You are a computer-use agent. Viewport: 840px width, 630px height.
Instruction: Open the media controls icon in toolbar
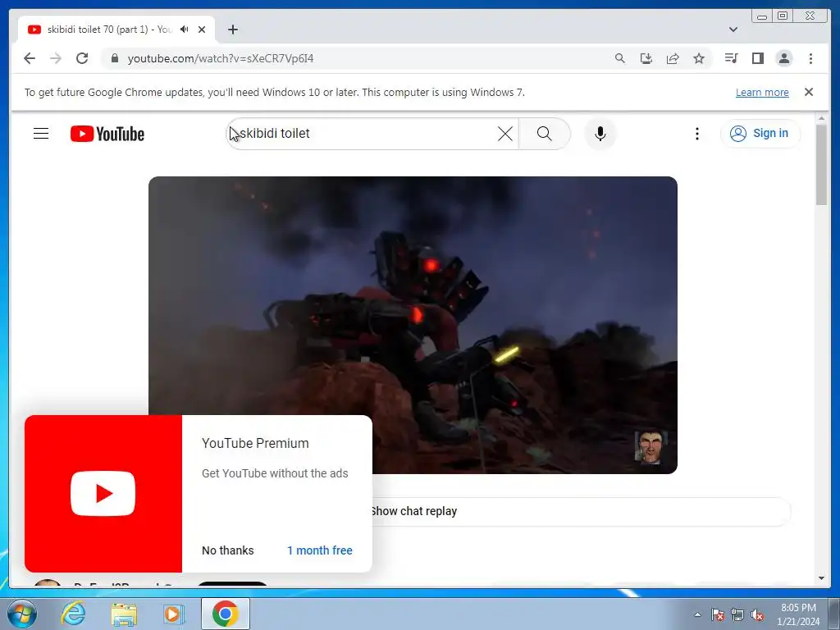pyautogui.click(x=731, y=58)
